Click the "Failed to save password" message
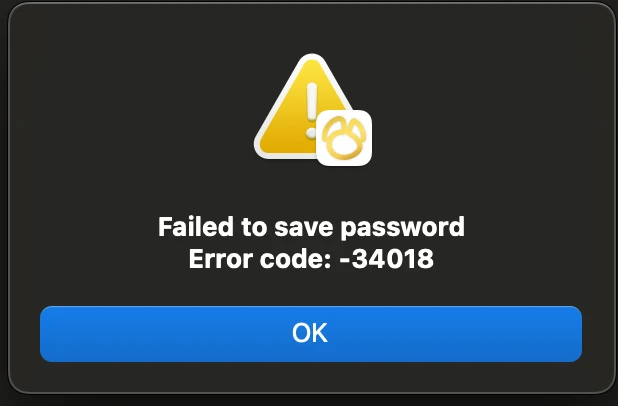Screen dimensions: 618x406 311,227
